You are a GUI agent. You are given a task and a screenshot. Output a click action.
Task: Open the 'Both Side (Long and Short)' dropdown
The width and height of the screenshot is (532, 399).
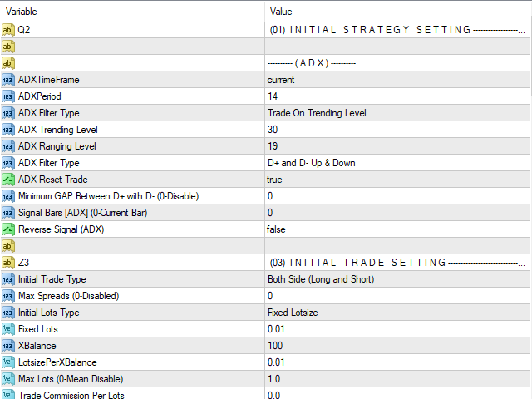tap(397, 279)
